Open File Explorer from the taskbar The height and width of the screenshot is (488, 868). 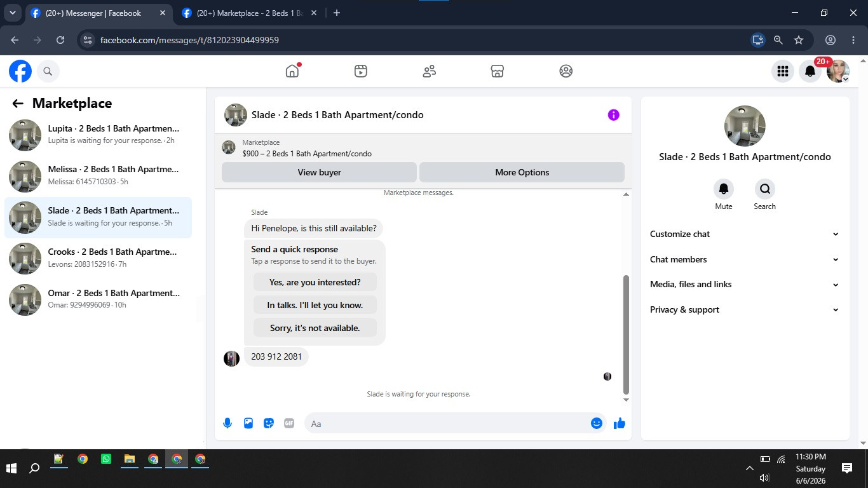(130, 459)
